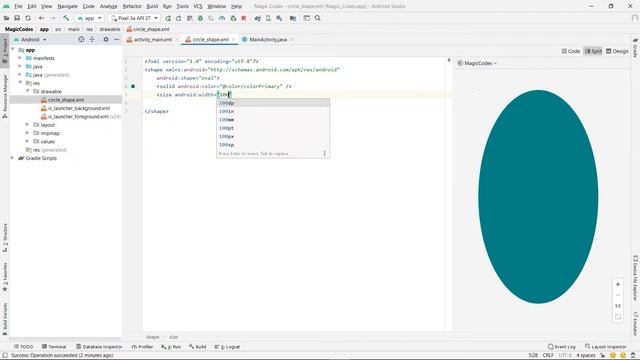Click the Save All toolbar icon
Screen dimensions: 640x360
tap(17, 18)
